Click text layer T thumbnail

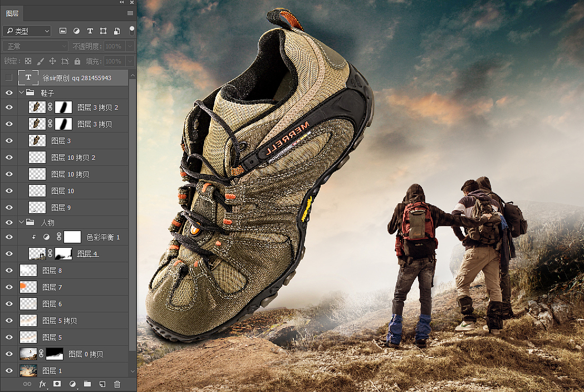pyautogui.click(x=28, y=77)
